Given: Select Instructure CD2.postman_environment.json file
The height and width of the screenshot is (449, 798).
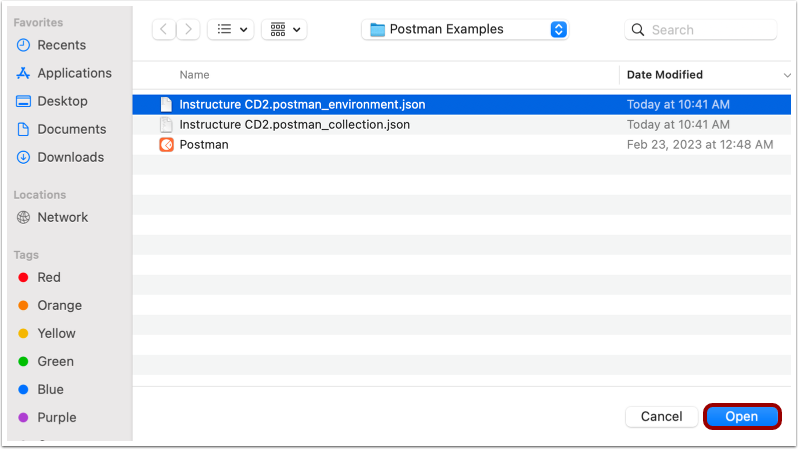Looking at the screenshot, I should coord(462,104).
